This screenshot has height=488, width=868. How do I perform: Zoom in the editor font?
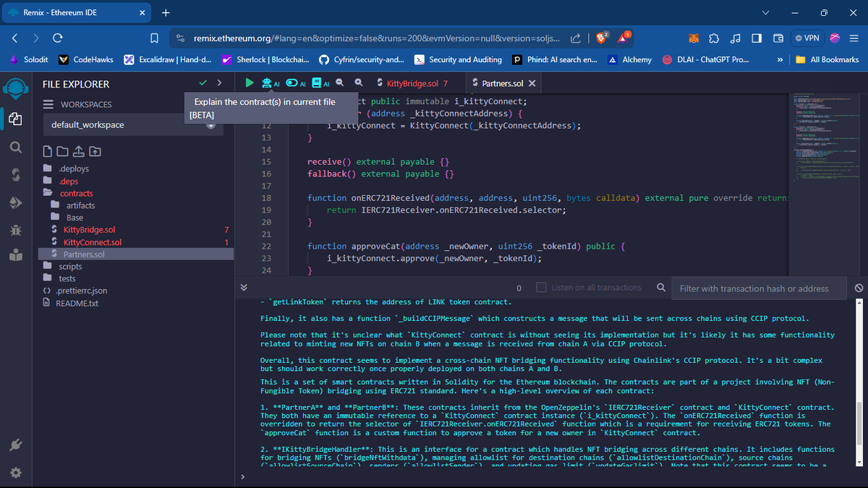(357, 83)
